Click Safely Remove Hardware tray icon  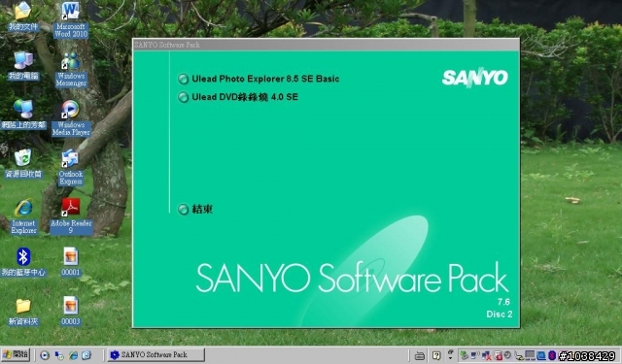click(x=465, y=355)
